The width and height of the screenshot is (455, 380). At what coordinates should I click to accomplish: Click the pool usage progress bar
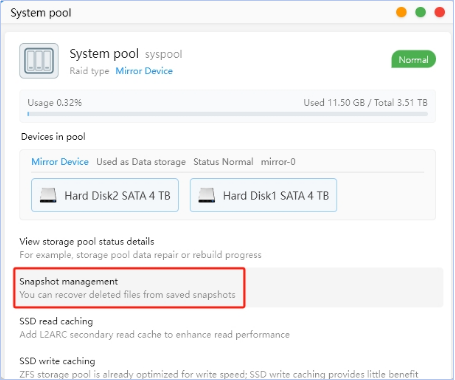point(228,114)
